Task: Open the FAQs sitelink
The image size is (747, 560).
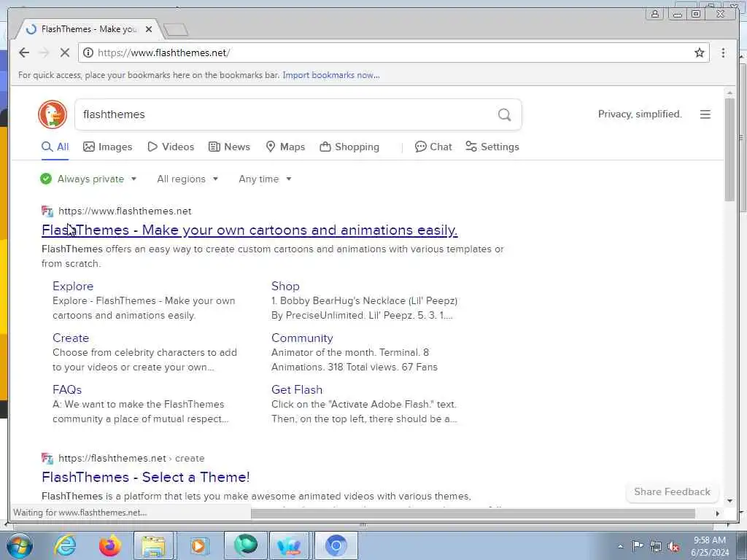Action: (67, 389)
